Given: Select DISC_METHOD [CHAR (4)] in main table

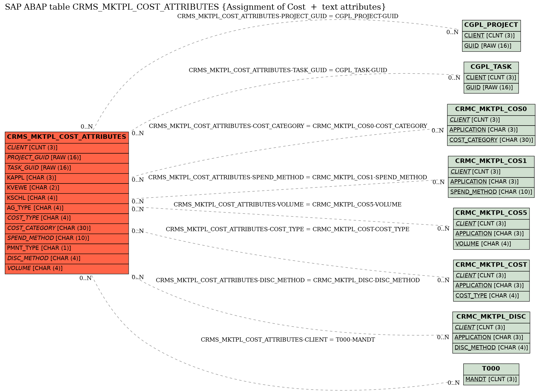Looking at the screenshot, I should click(67, 259).
